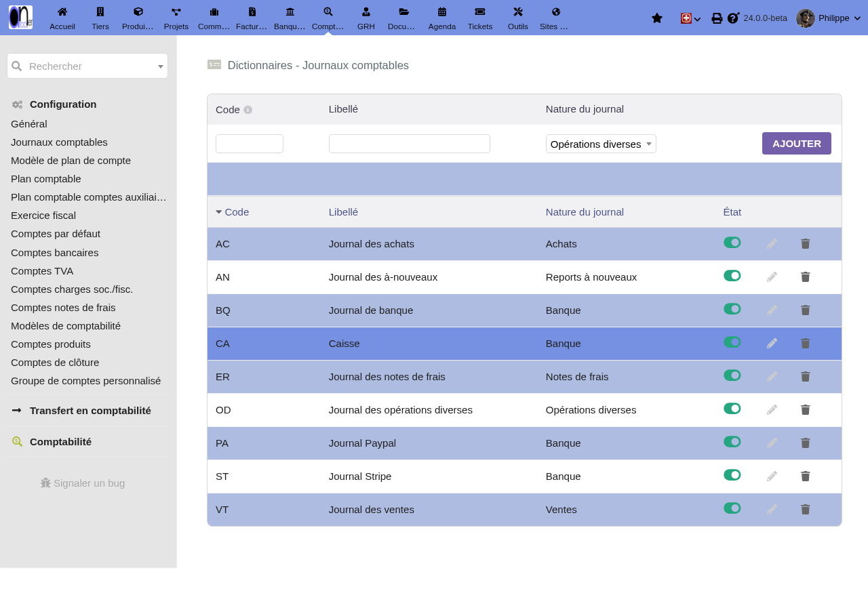Focus the Libellé input field
This screenshot has width=868, height=610.
click(410, 144)
